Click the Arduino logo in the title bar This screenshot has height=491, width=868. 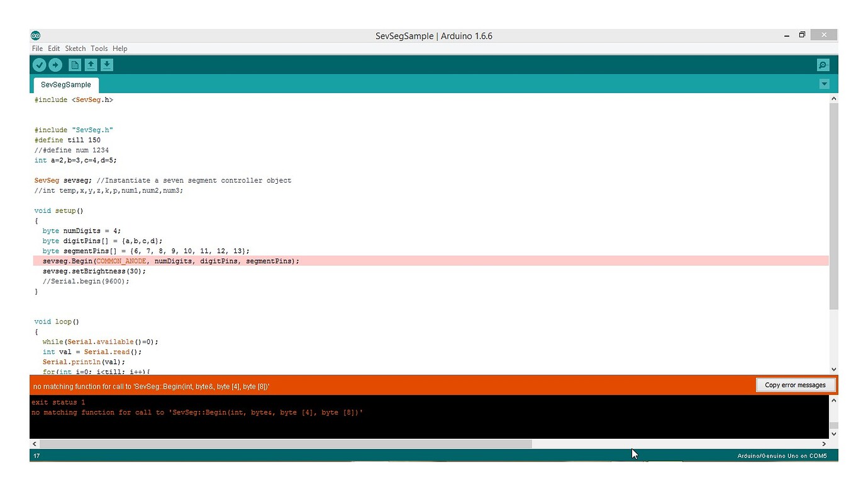(x=35, y=35)
